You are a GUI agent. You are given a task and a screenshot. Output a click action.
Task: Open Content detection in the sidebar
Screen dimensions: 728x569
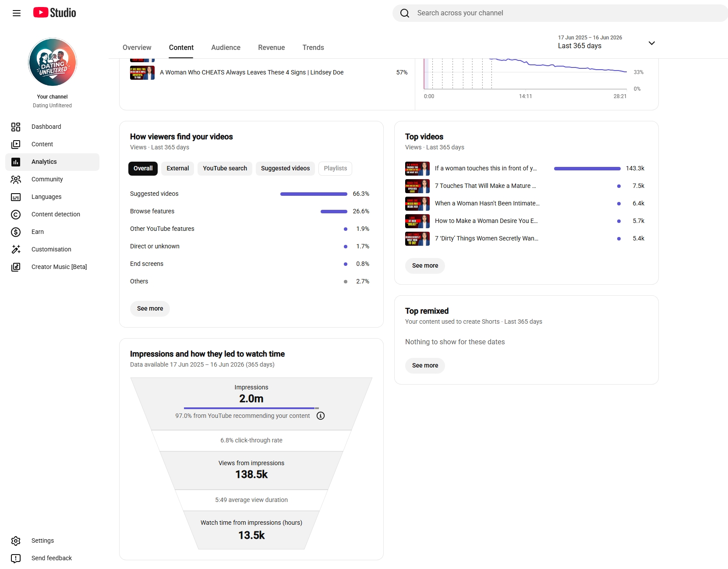pyautogui.click(x=53, y=215)
